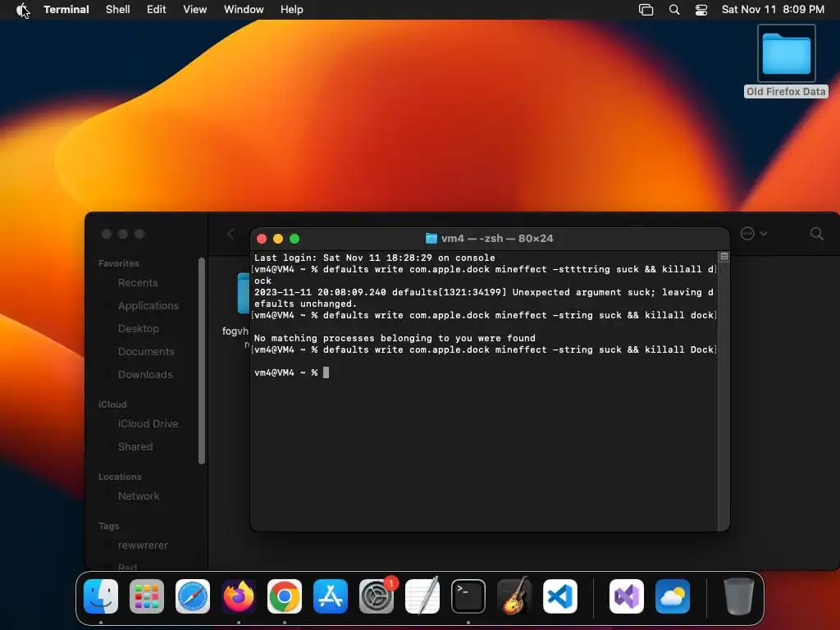Viewport: 840px width, 630px height.
Task: Close the Terminal window with red button
Action: (262, 239)
